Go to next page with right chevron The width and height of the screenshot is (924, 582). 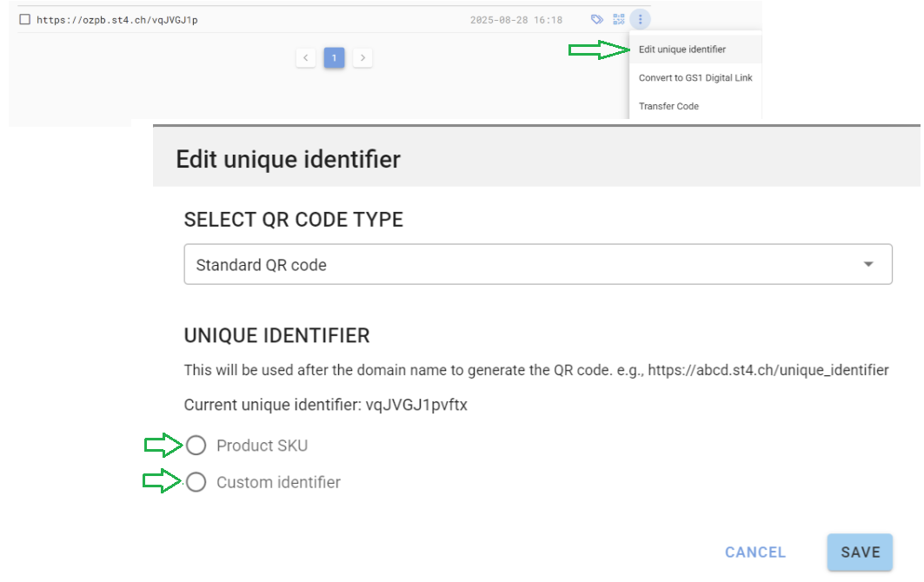click(363, 58)
